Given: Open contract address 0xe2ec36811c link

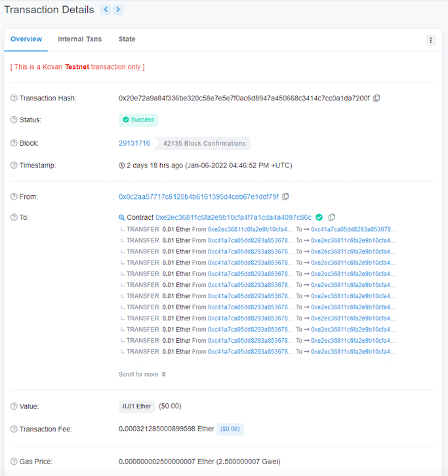Looking at the screenshot, I should [233, 217].
